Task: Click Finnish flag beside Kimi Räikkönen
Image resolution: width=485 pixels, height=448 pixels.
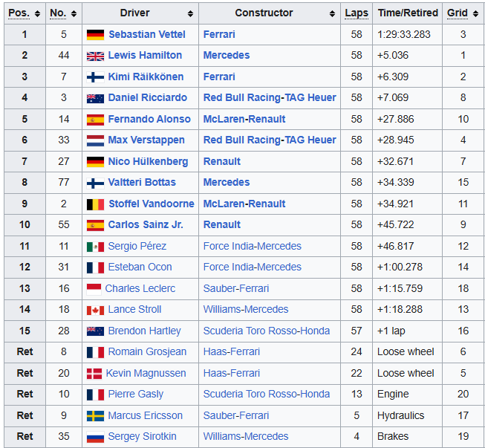Action: 95,77
